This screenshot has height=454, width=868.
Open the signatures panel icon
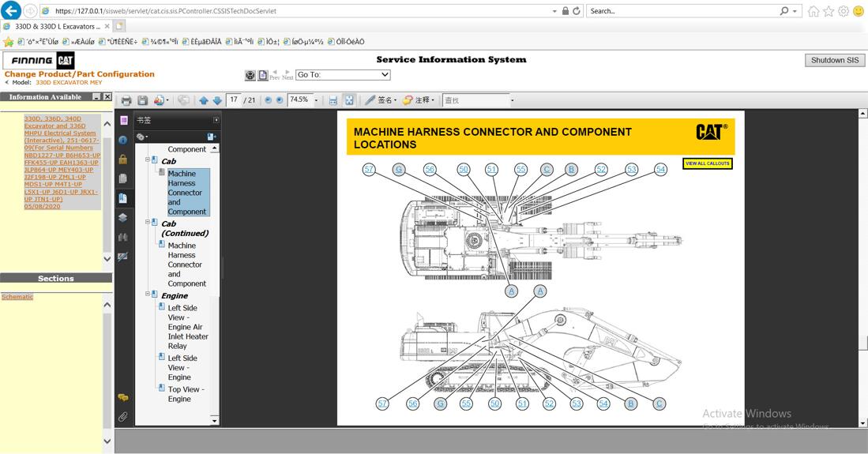[x=123, y=257]
